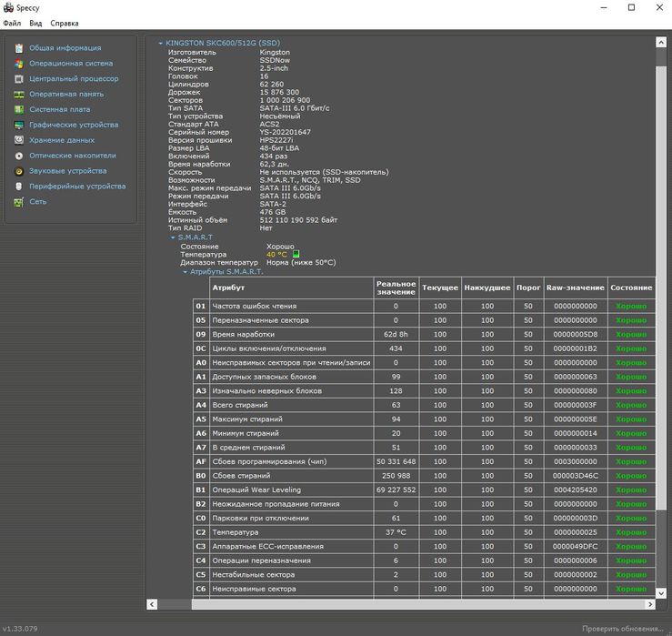672x636 pixels.
Task: Select the Частота ошибок чтения row
Action: [425, 307]
